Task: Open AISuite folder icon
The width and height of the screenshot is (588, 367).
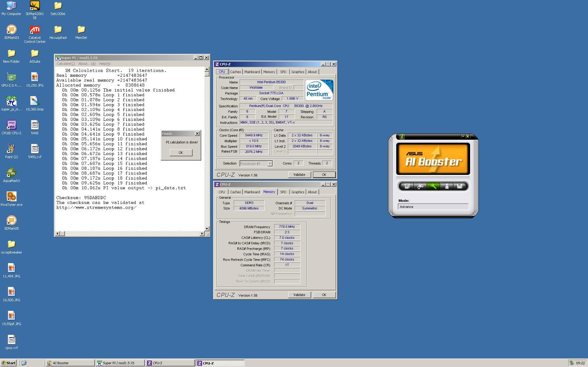Action: 35,56
